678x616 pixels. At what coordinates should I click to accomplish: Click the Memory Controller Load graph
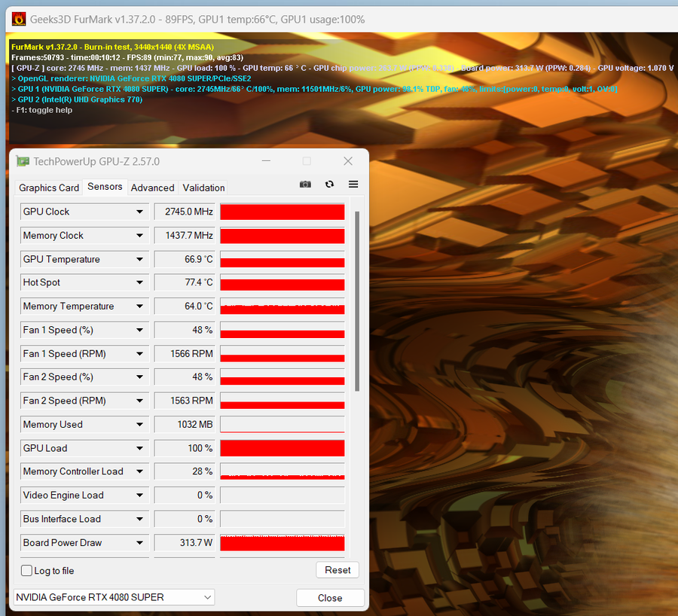[x=282, y=471]
